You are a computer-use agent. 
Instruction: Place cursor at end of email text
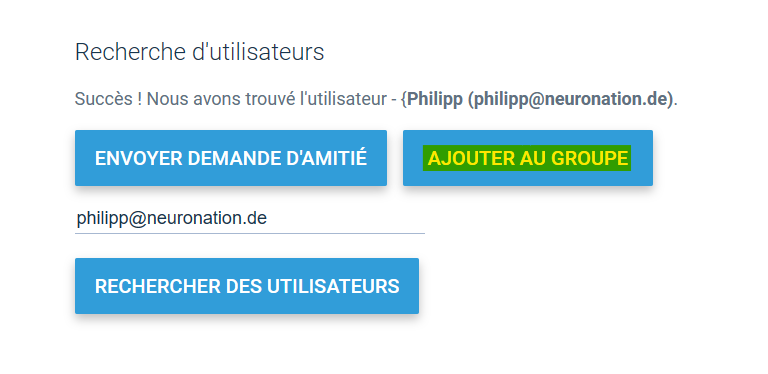[x=267, y=218]
